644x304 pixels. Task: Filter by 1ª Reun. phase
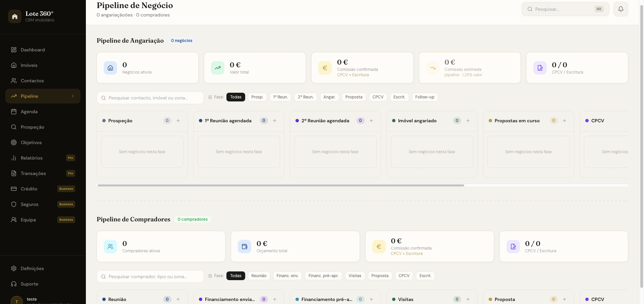[x=280, y=97]
